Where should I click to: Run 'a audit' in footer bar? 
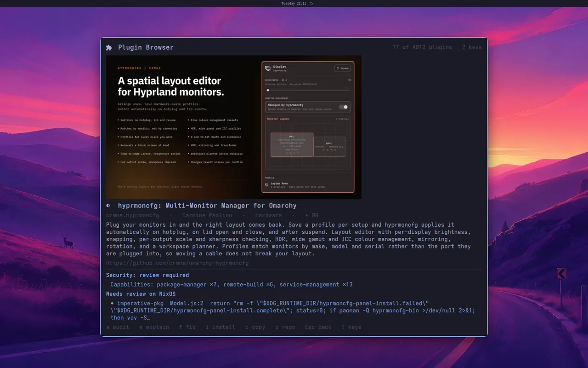(118, 327)
